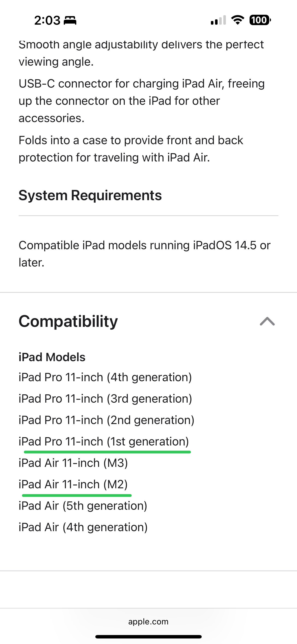Viewport: 297px width, 644px height.
Task: Select iPad Air 11-inch (M3) entry
Action: [73, 463]
